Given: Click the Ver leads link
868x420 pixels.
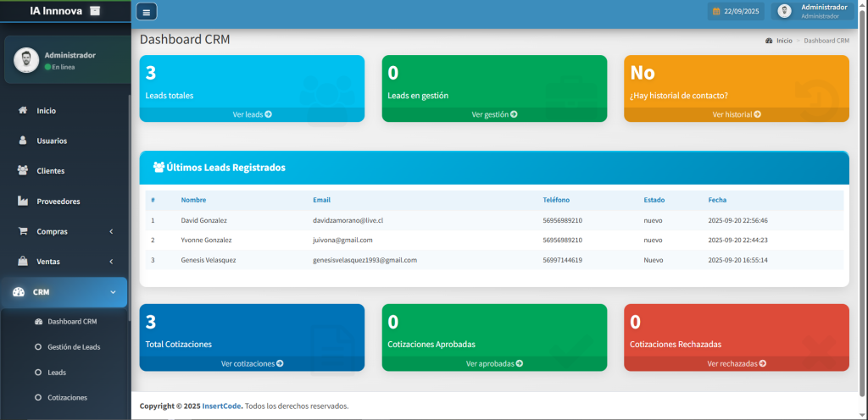Looking at the screenshot, I should (x=252, y=114).
